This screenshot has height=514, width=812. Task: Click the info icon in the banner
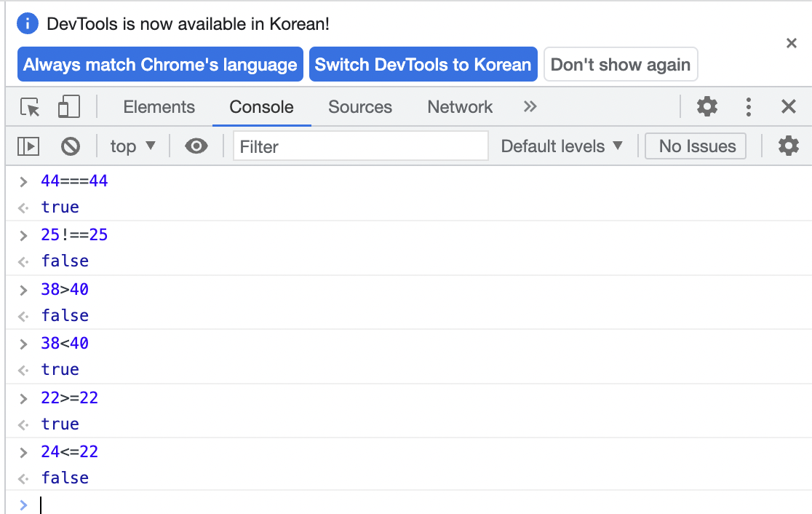(28, 23)
